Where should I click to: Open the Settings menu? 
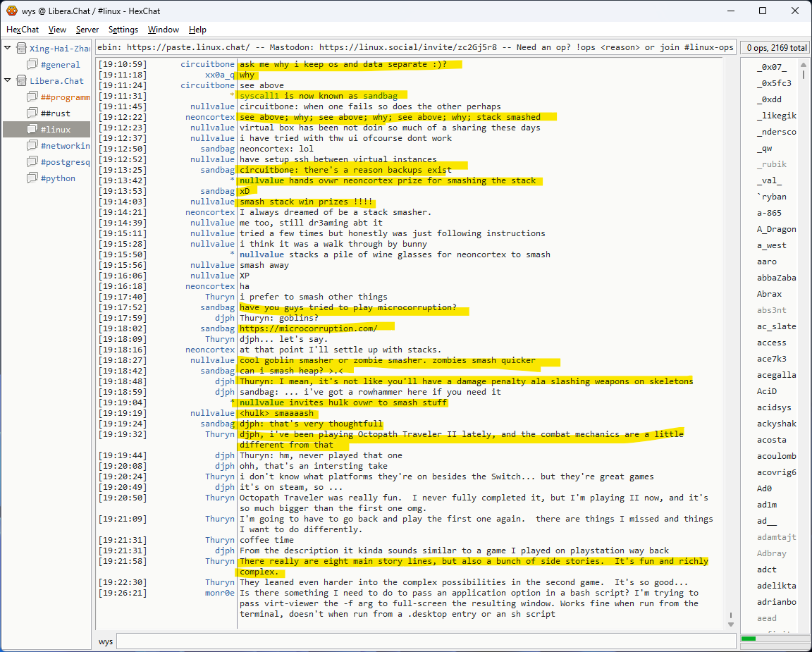pyautogui.click(x=123, y=30)
